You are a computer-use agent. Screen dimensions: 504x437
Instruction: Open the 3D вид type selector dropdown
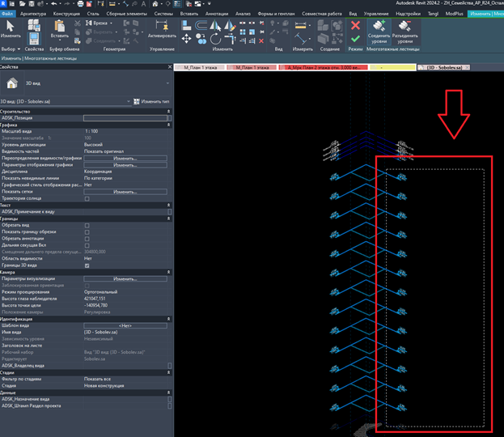[167, 83]
